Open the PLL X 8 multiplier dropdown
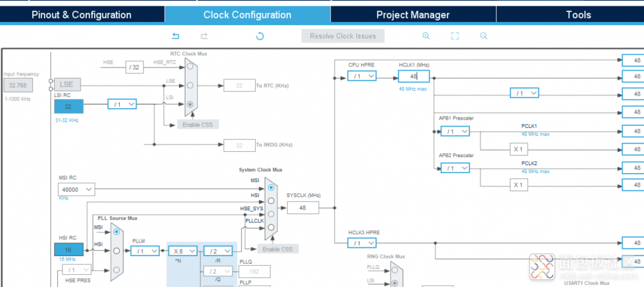 [x=183, y=251]
